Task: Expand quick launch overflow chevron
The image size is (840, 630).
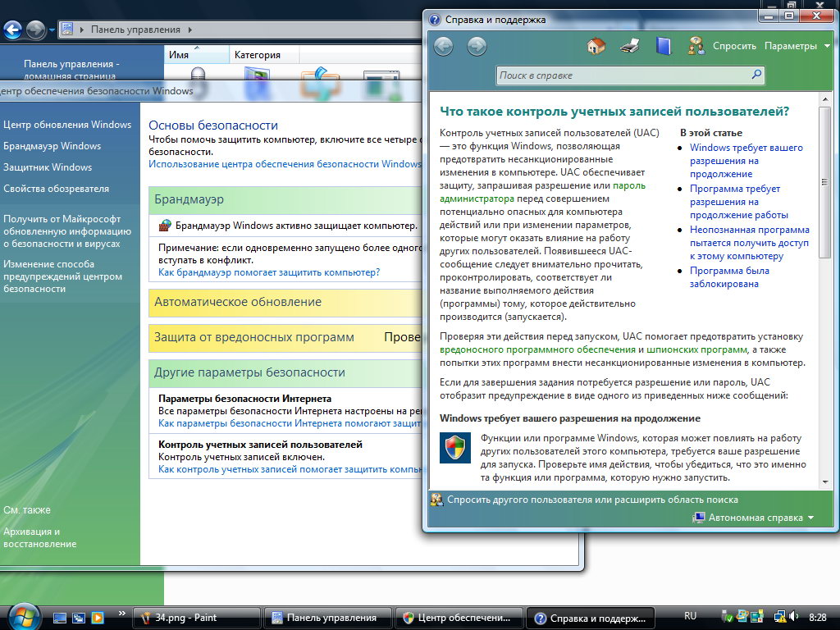Action: pyautogui.click(x=122, y=614)
